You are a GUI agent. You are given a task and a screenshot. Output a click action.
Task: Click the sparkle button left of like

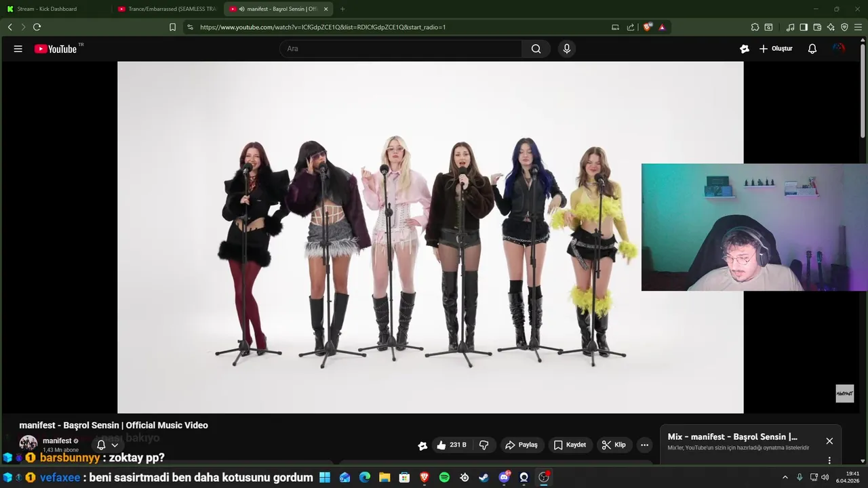(x=422, y=445)
